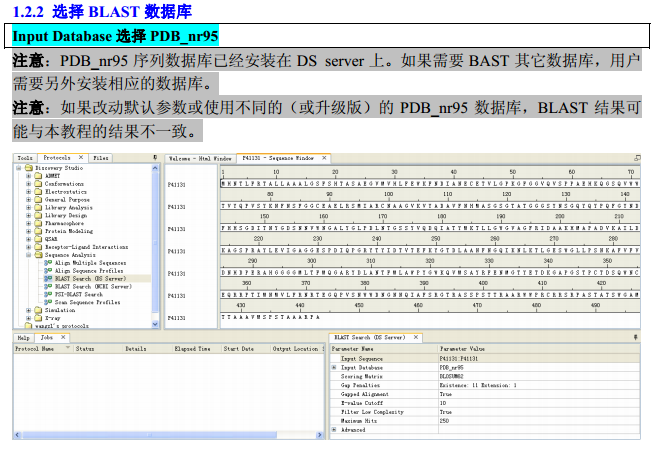
Task: Click the Input Sequence value P41131:P41131
Action: [x=459, y=359]
